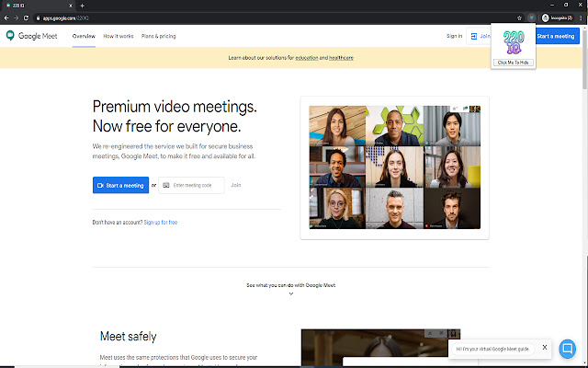Open the 220 IQ extension icon
The image size is (588, 368).
531,17
